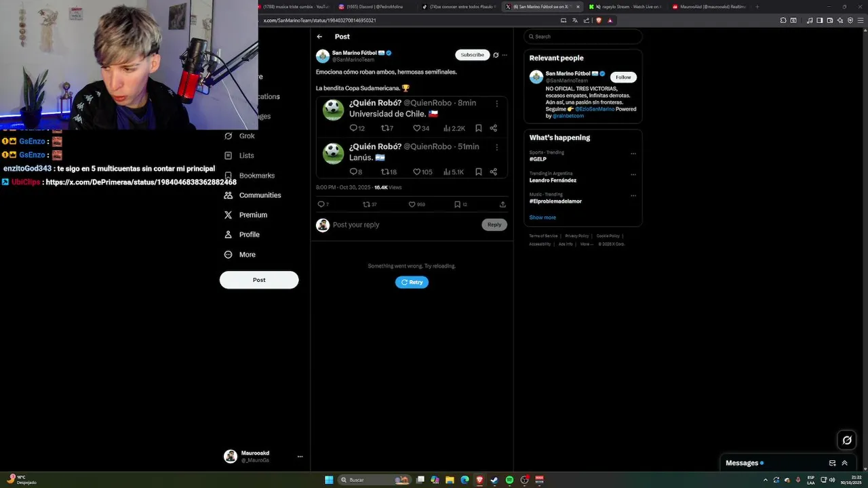Open options menu of Lanús tweet

click(x=496, y=147)
